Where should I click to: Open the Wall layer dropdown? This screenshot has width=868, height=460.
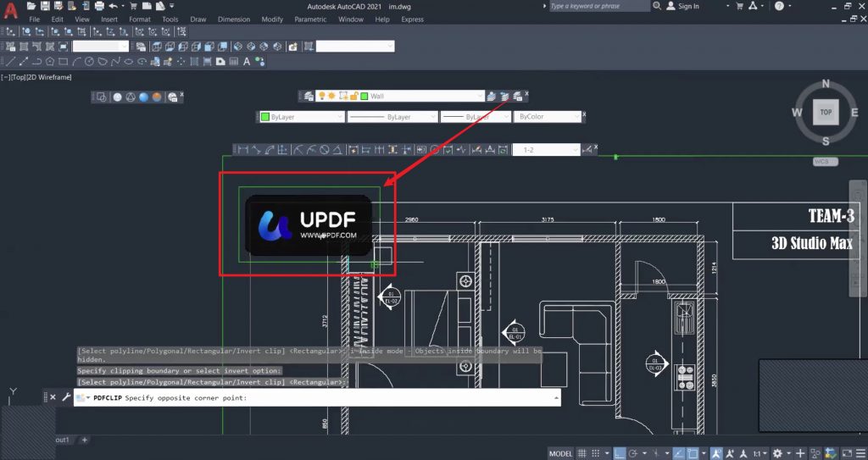(480, 97)
